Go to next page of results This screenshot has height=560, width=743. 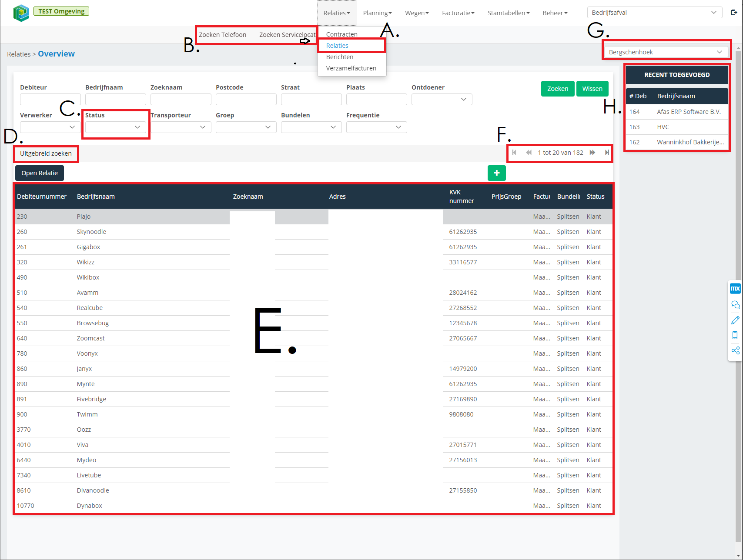(x=592, y=153)
